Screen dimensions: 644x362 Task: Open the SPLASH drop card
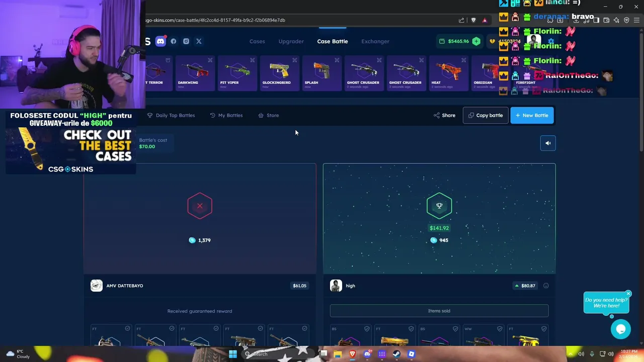pyautogui.click(x=321, y=73)
